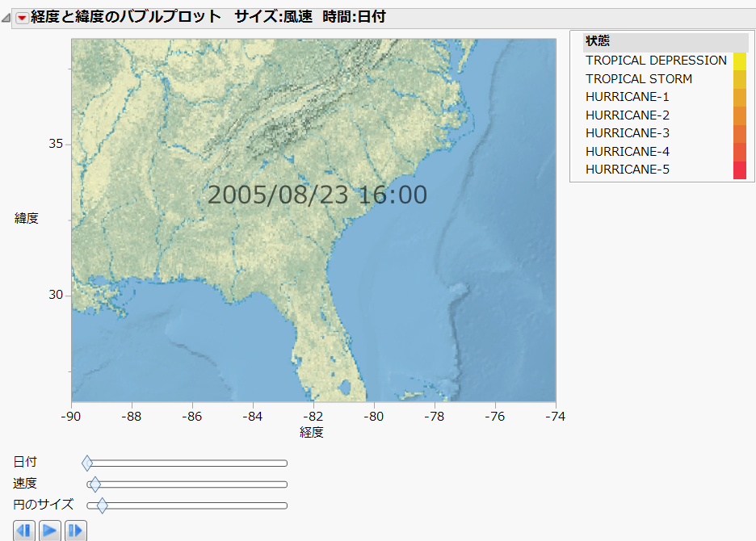Image resolution: width=756 pixels, height=541 pixels.
Task: Click the TROPICAL STORM color swatch
Action: coord(739,79)
